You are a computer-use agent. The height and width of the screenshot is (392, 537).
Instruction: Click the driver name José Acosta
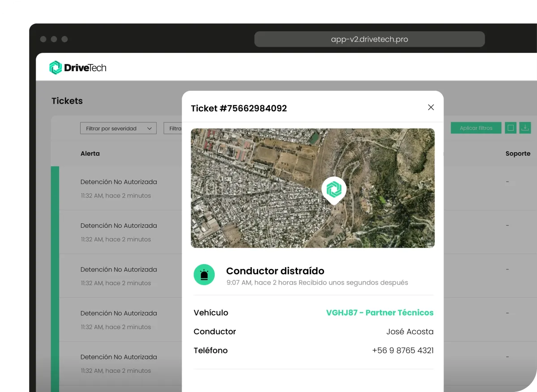tap(410, 332)
